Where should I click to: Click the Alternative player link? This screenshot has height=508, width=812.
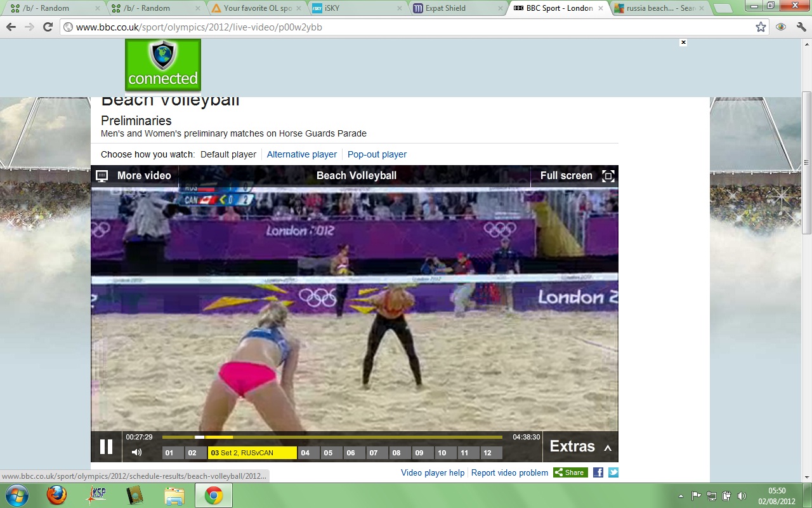click(x=302, y=154)
